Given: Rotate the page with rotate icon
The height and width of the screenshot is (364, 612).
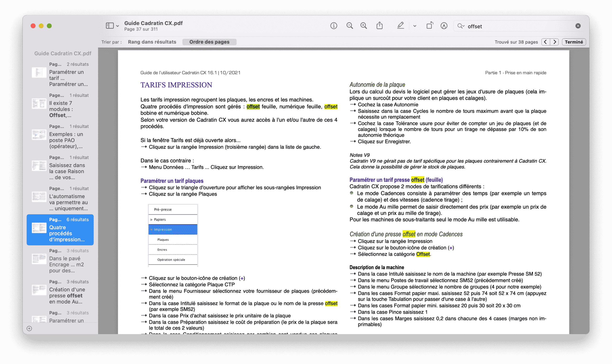Looking at the screenshot, I should click(x=430, y=26).
